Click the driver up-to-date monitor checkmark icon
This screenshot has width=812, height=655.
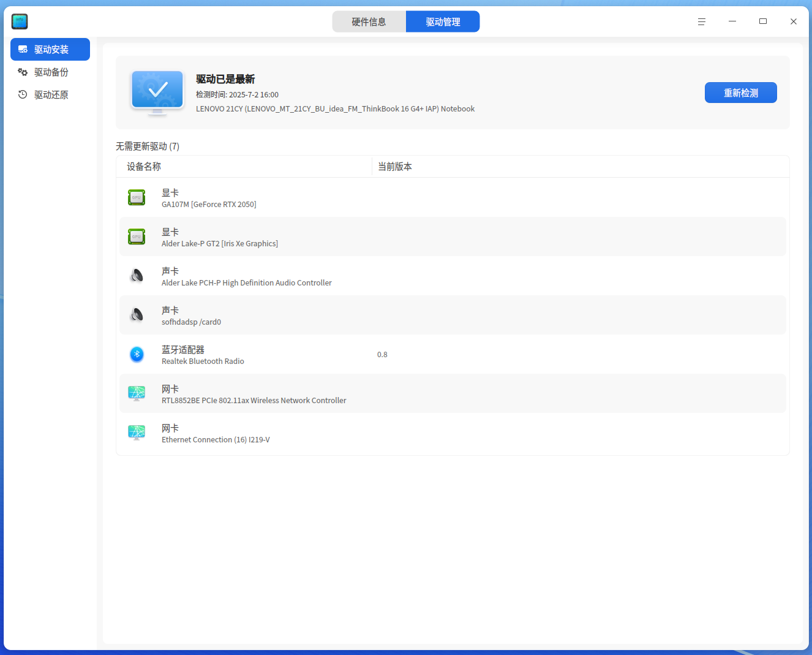coord(157,92)
